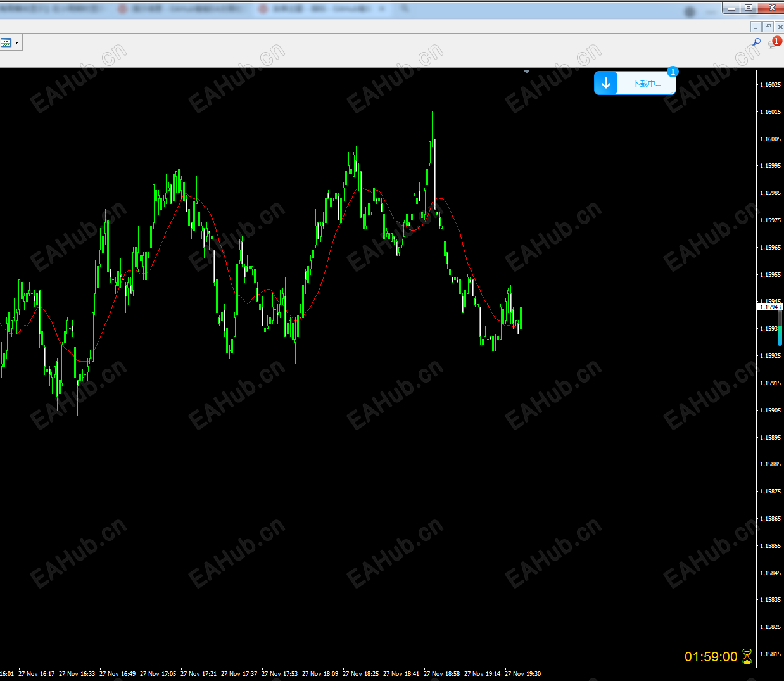Open the chart templates icon
The width and height of the screenshot is (784, 681).
point(6,42)
